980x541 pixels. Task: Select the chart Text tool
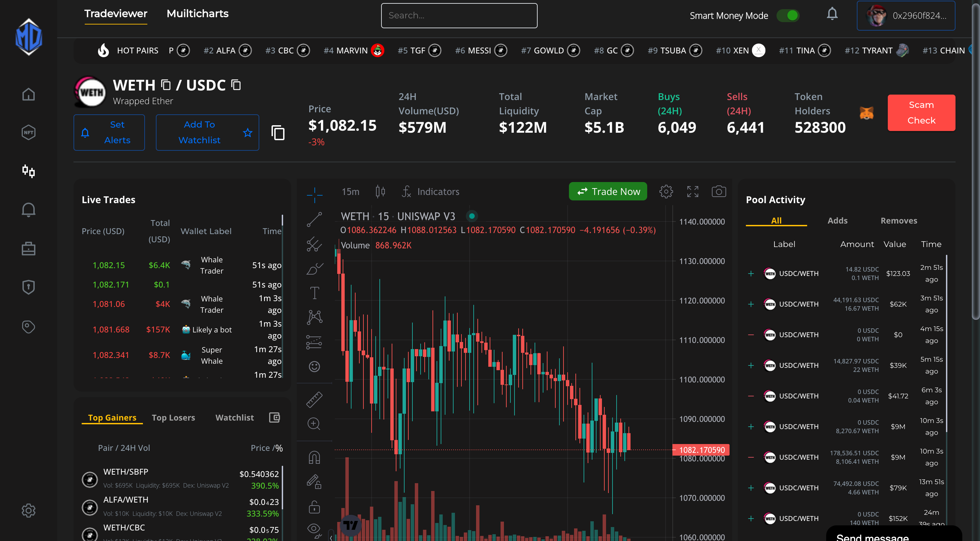(x=315, y=293)
